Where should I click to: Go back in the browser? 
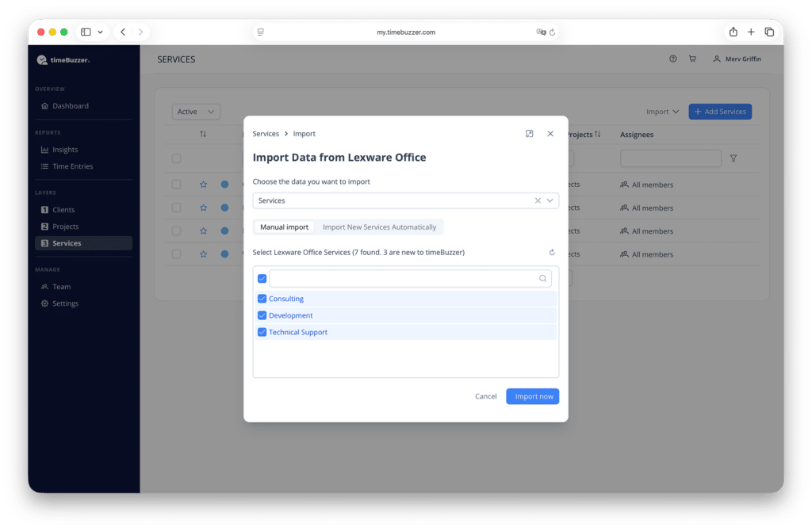point(123,32)
